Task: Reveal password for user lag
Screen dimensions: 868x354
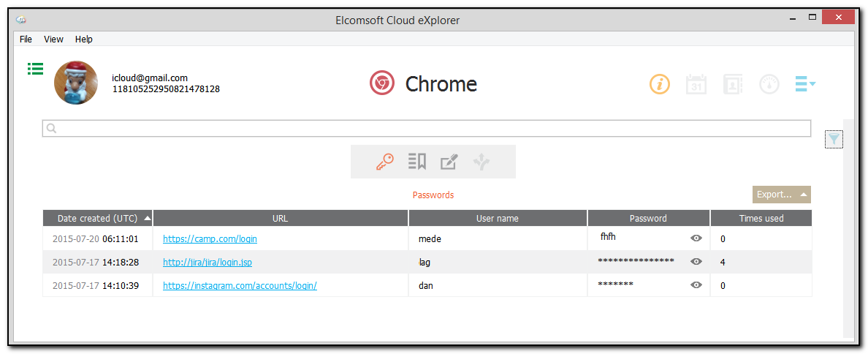Action: 696,261
